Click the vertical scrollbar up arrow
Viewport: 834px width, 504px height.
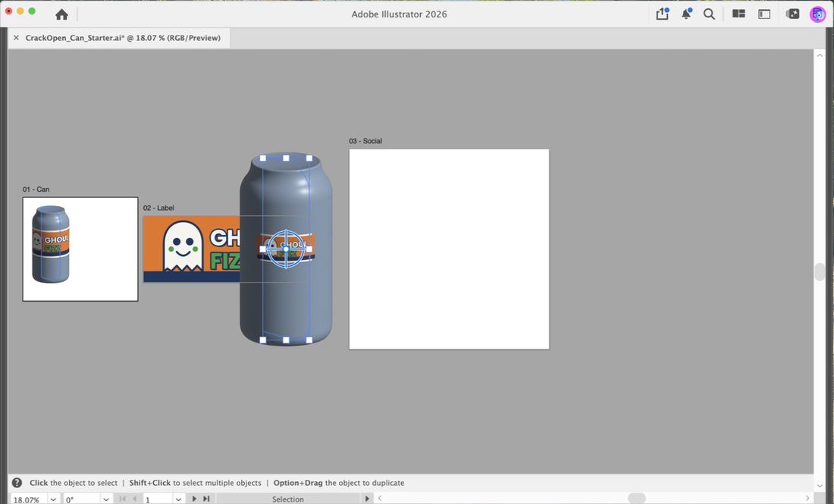tap(820, 55)
